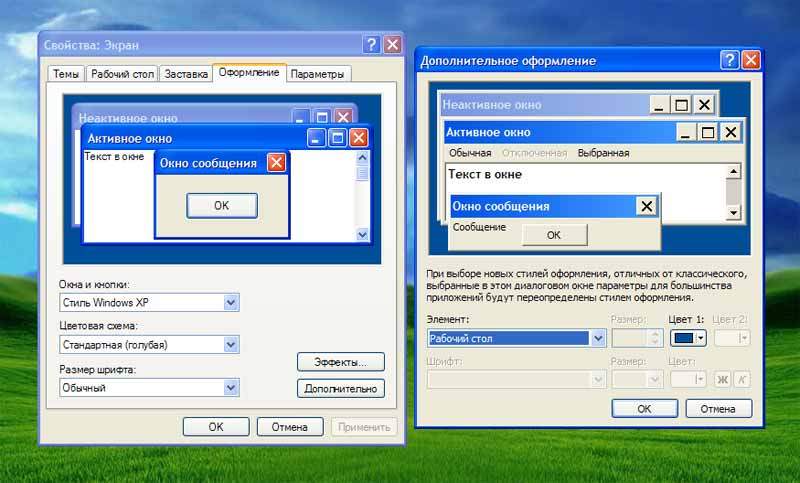
Task: Click Текст в окне in XP preview
Action: click(x=114, y=157)
